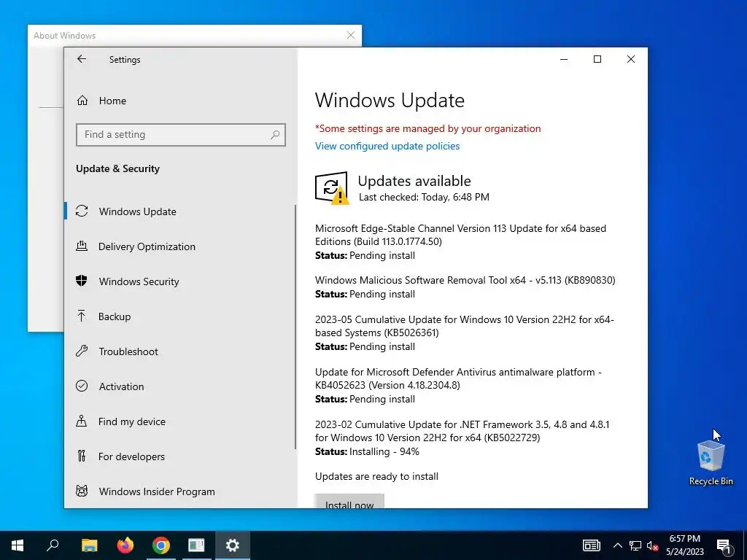Image resolution: width=747 pixels, height=560 pixels.
Task: Launch Google Chrome from the taskbar
Action: (161, 545)
